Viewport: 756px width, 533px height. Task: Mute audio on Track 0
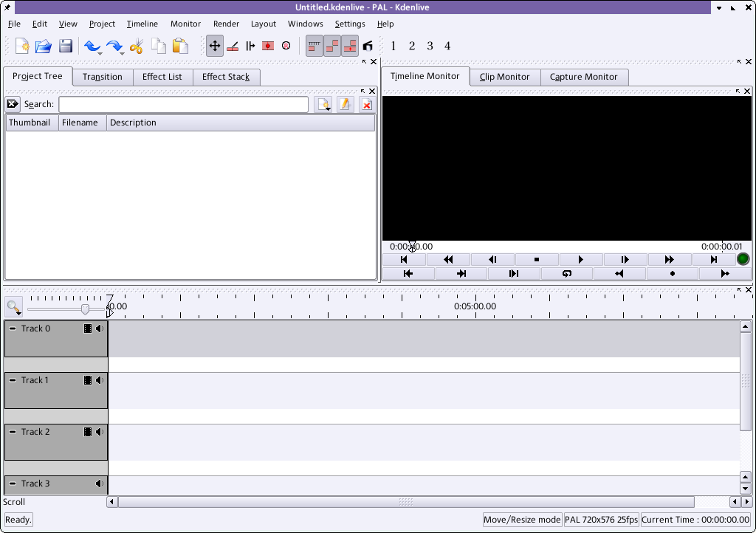[100, 329]
